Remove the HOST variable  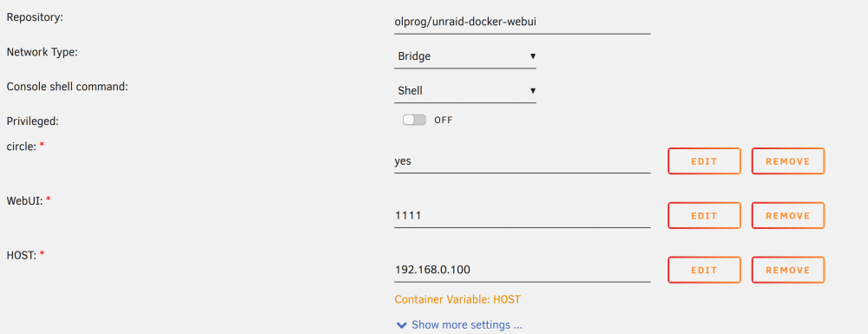(x=788, y=271)
